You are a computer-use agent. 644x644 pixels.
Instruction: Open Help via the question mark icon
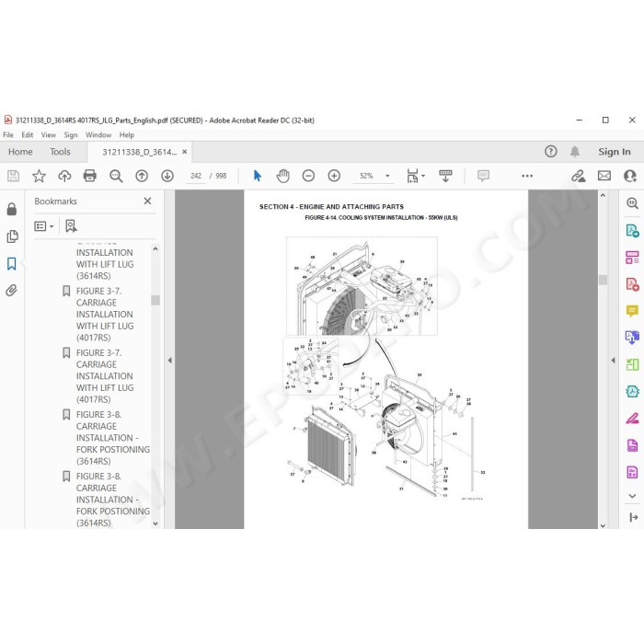pyautogui.click(x=551, y=152)
